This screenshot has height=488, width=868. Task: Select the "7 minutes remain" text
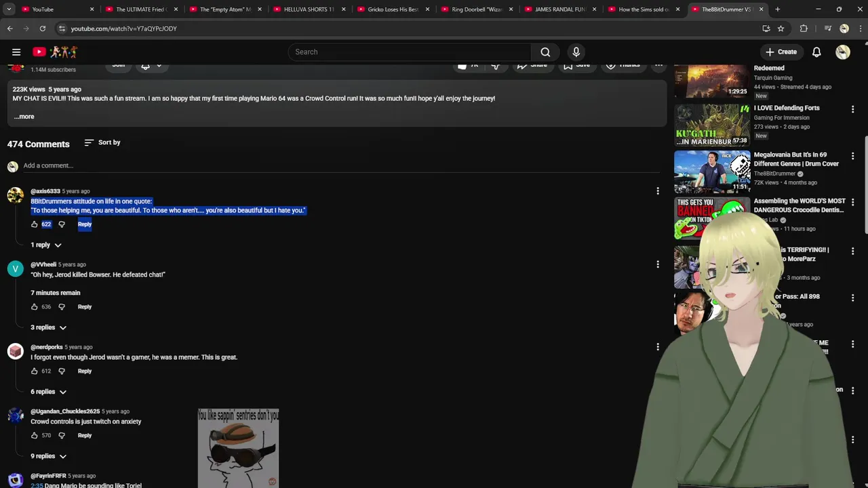[x=56, y=293]
